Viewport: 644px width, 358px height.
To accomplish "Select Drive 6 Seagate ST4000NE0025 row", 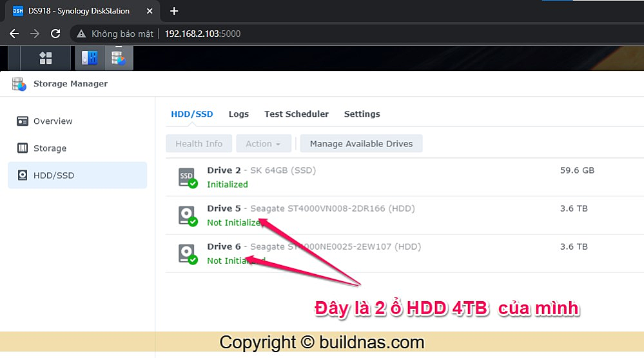I will [405, 254].
